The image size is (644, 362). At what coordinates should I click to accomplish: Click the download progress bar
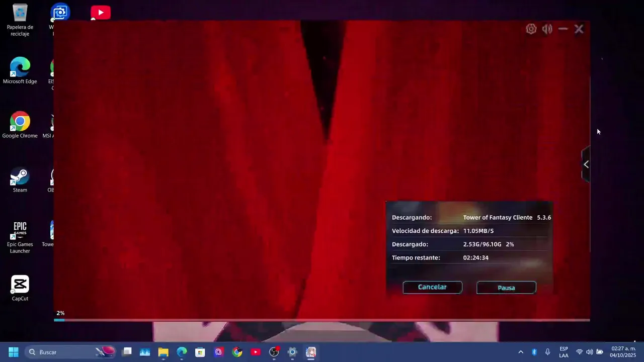(322, 320)
